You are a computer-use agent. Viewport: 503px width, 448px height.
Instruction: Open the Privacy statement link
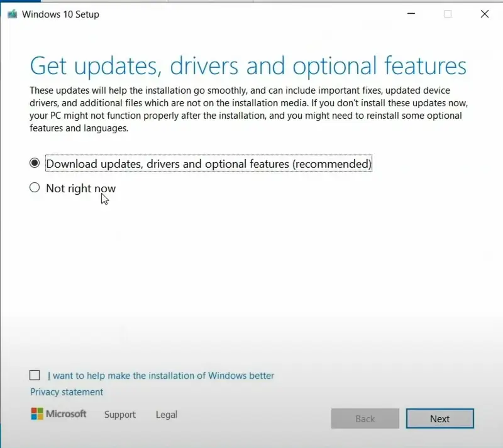click(67, 392)
